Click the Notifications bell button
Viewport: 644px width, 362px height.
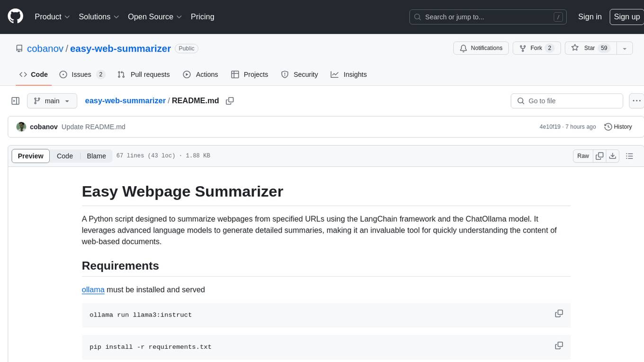pyautogui.click(x=481, y=48)
